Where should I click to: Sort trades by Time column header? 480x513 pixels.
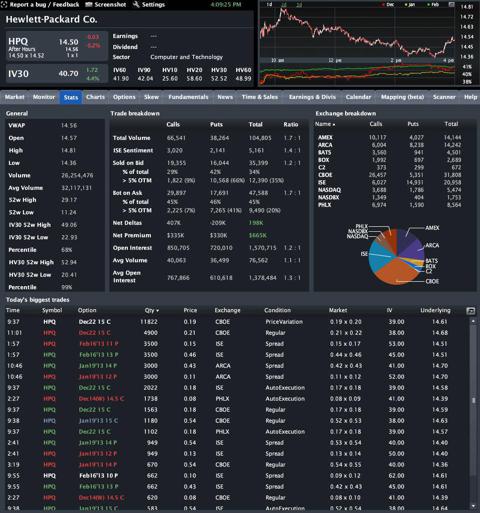(13, 310)
